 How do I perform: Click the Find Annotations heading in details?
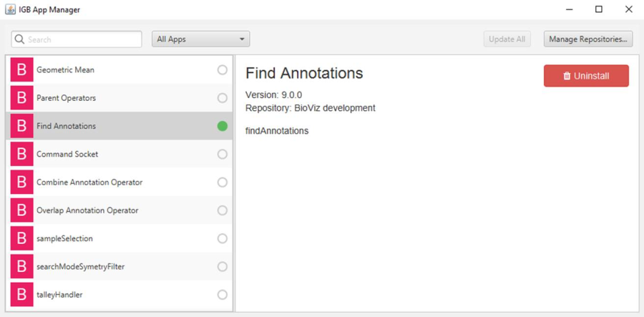304,73
